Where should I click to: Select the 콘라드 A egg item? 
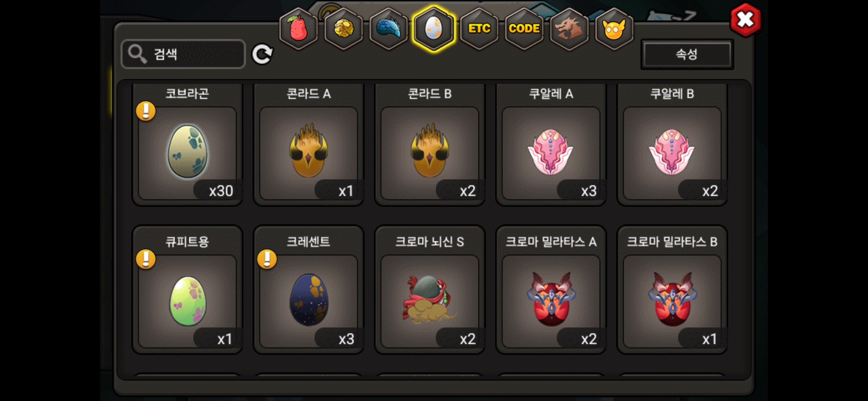pyautogui.click(x=309, y=145)
